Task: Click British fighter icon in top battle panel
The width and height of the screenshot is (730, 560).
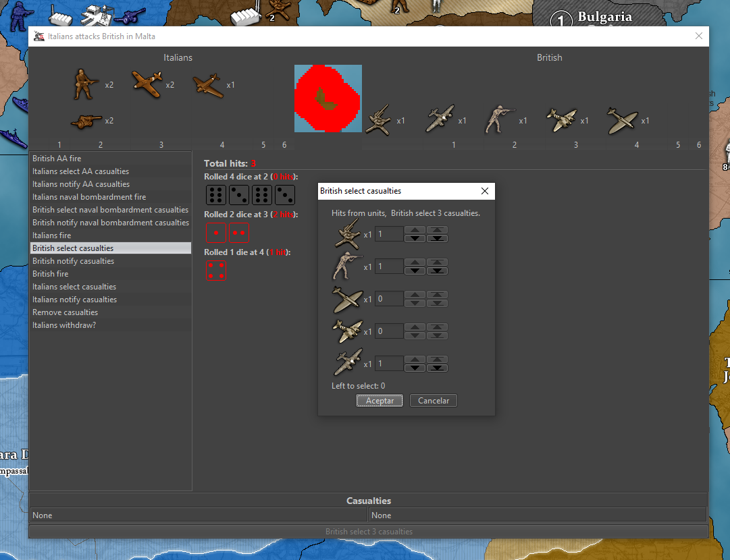Action: pos(622,121)
